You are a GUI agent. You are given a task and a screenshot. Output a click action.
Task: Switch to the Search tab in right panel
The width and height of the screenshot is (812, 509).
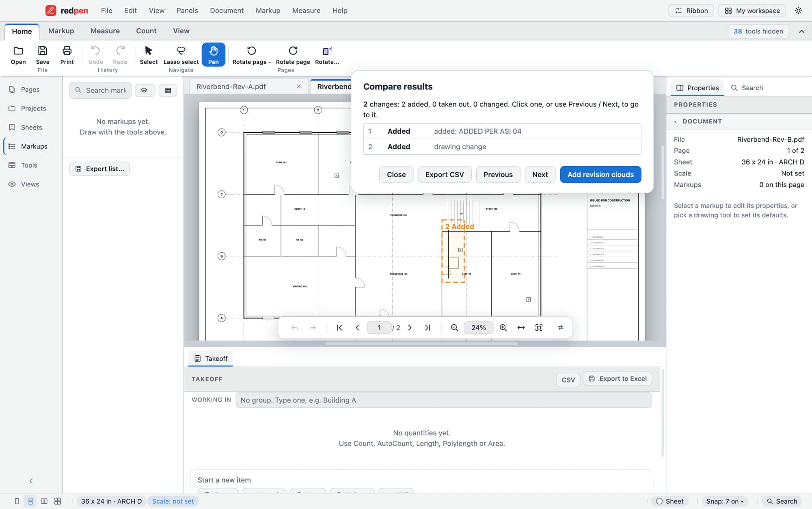click(747, 88)
